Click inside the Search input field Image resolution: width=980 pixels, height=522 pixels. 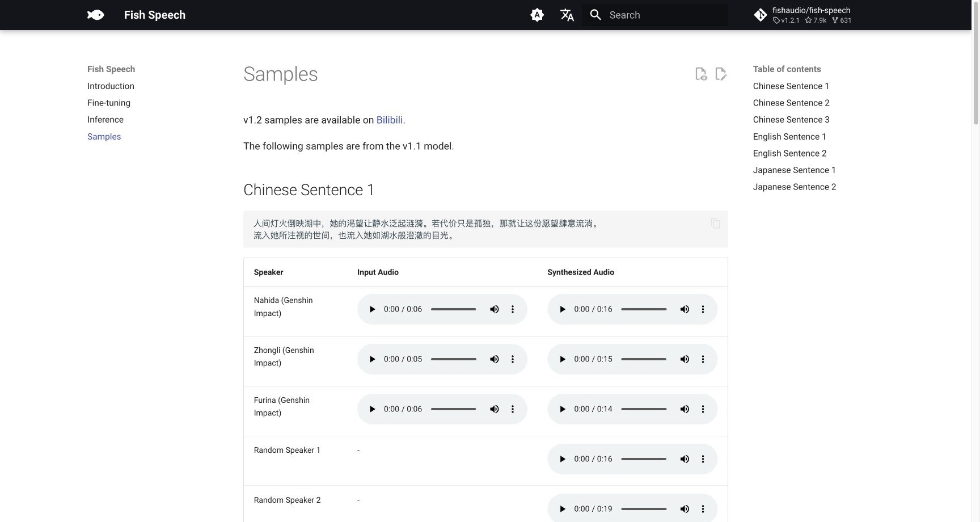pos(658,15)
